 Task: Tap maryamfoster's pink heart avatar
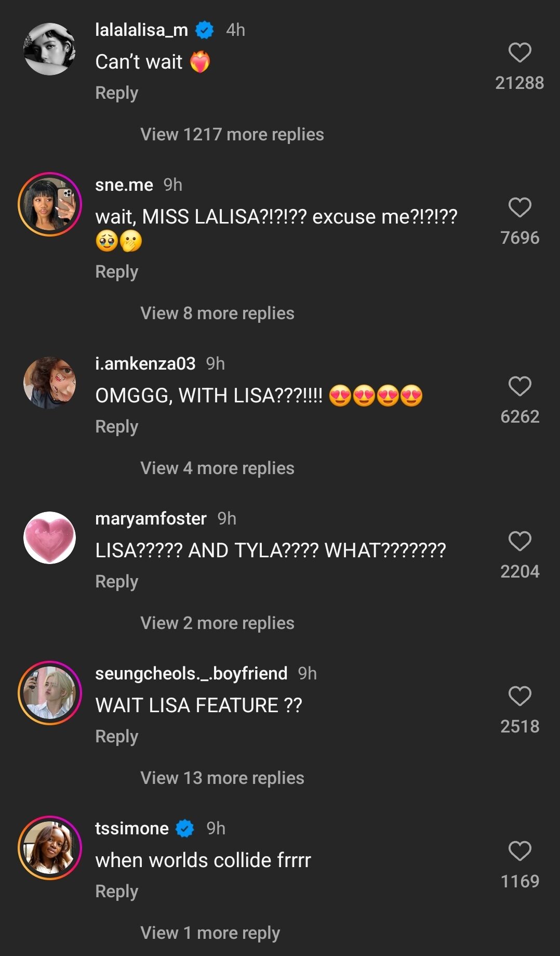pos(50,538)
